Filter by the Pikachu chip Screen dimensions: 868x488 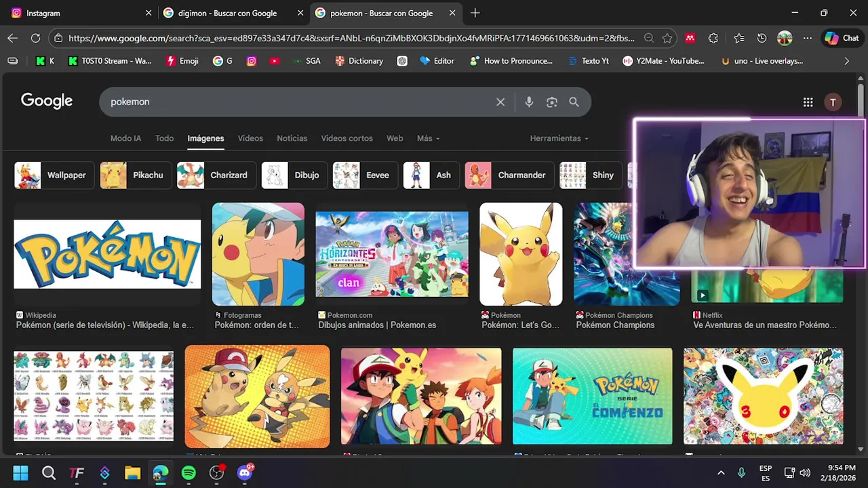[136, 175]
